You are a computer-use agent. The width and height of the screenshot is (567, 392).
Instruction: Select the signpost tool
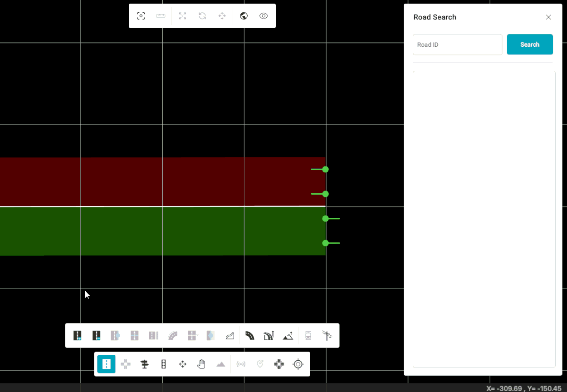coord(145,364)
